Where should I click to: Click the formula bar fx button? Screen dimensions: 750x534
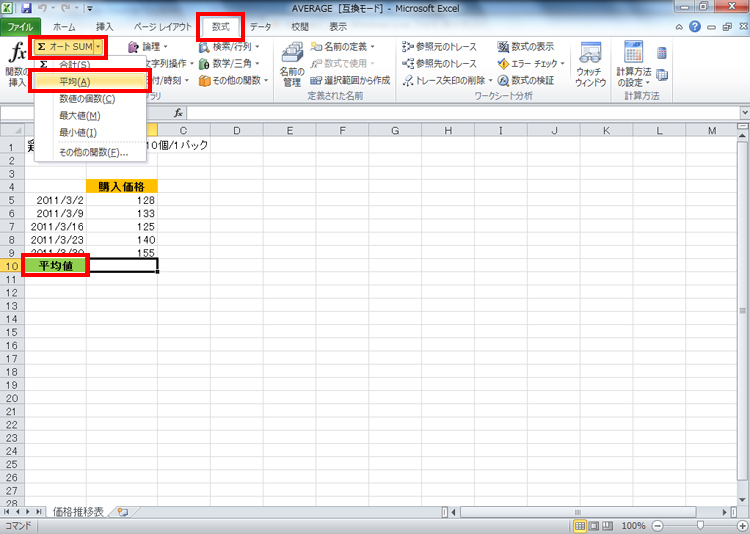[x=178, y=113]
